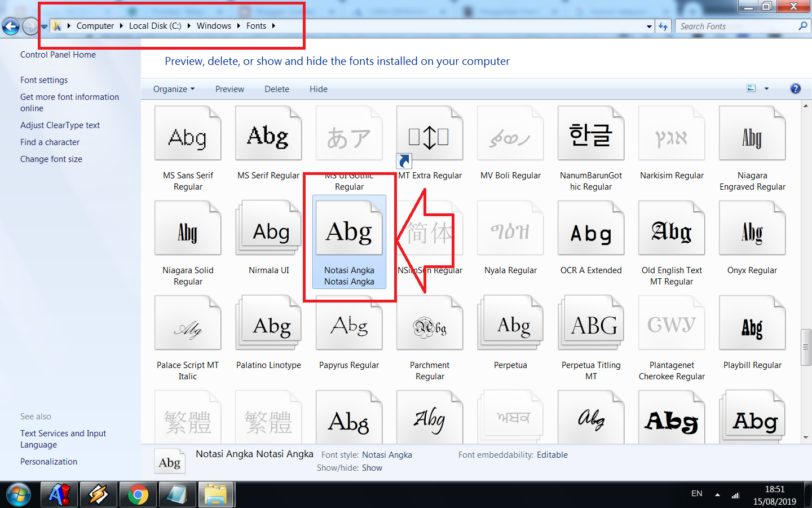Expand the view options dropdown arrow
This screenshot has width=812, height=508.
point(766,89)
